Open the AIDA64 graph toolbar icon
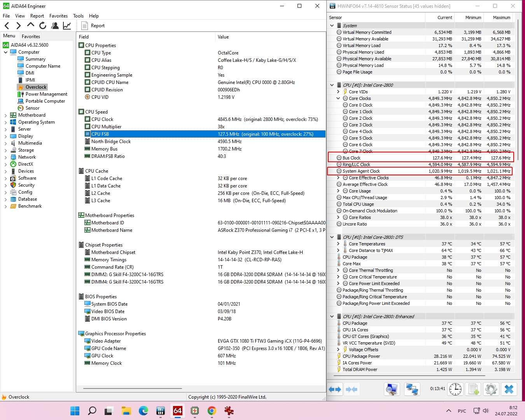Screen dimensions: 525x420 (67, 26)
